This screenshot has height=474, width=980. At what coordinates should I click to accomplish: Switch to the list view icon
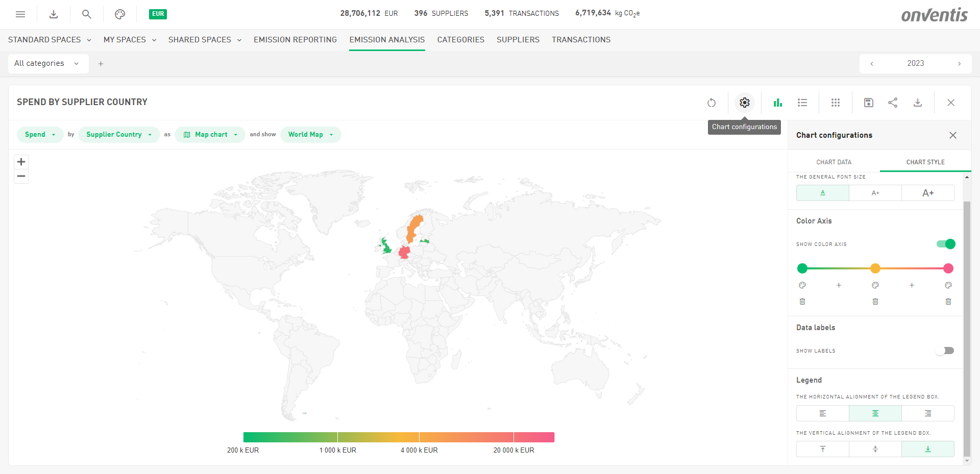tap(802, 103)
